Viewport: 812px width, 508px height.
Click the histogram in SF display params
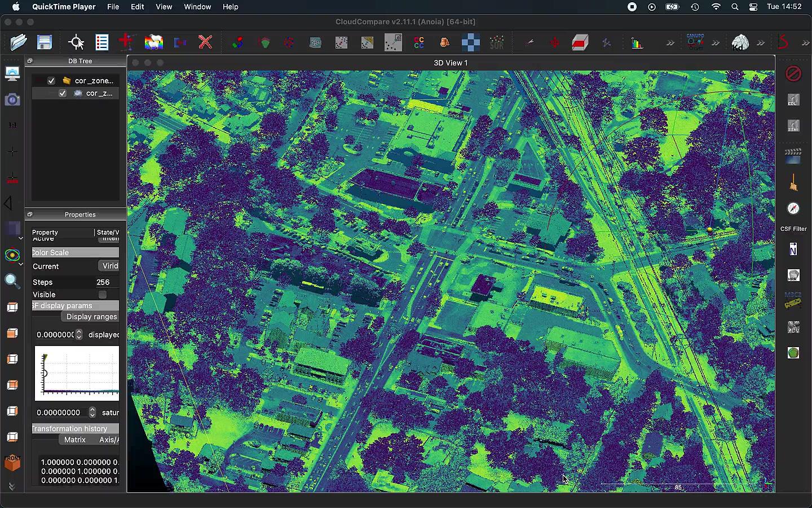tap(77, 373)
